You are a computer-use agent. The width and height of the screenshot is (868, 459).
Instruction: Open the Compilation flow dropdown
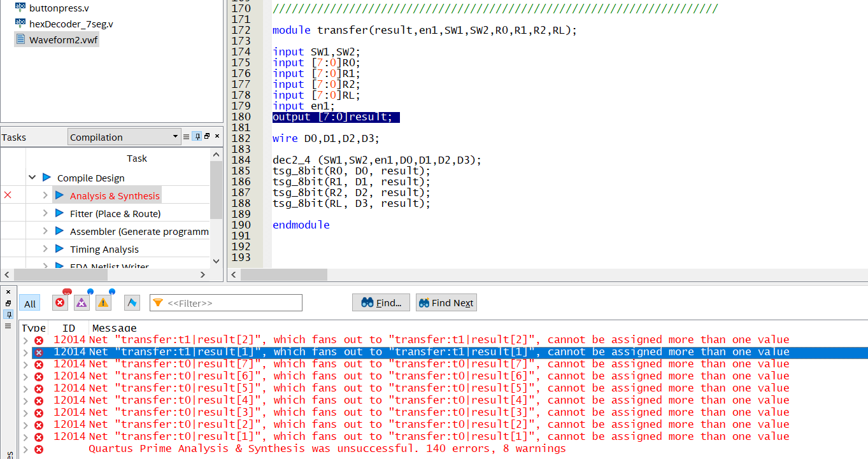point(175,136)
